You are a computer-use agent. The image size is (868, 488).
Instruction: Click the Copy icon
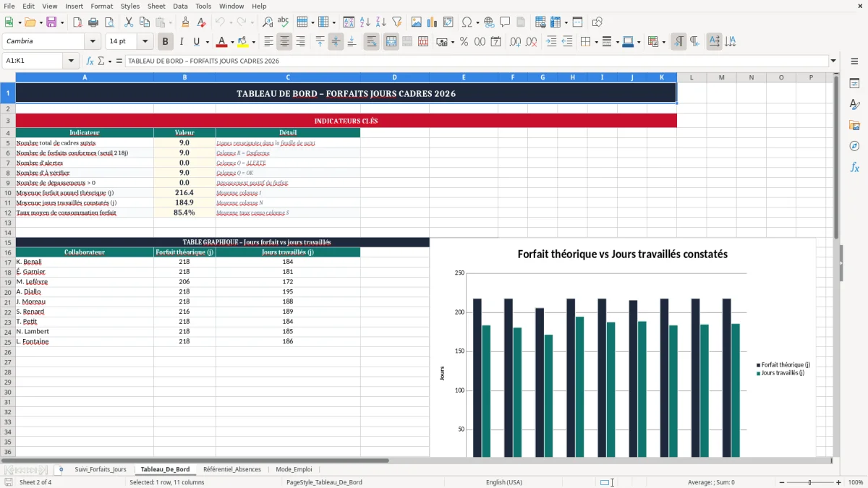click(144, 22)
